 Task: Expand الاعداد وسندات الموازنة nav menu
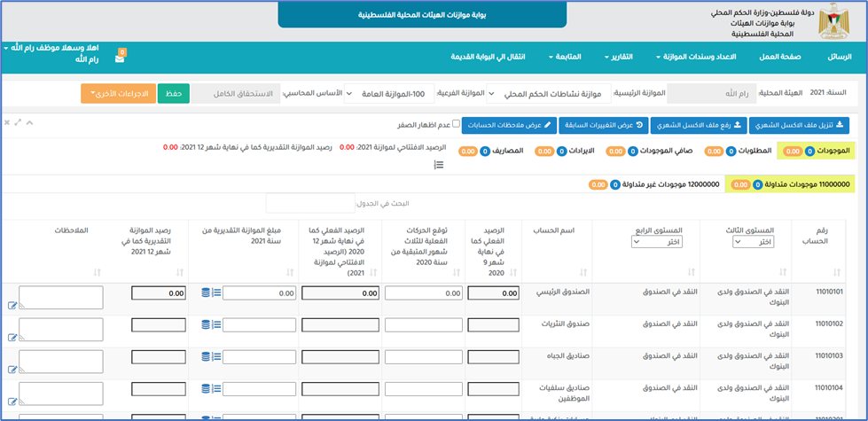696,57
